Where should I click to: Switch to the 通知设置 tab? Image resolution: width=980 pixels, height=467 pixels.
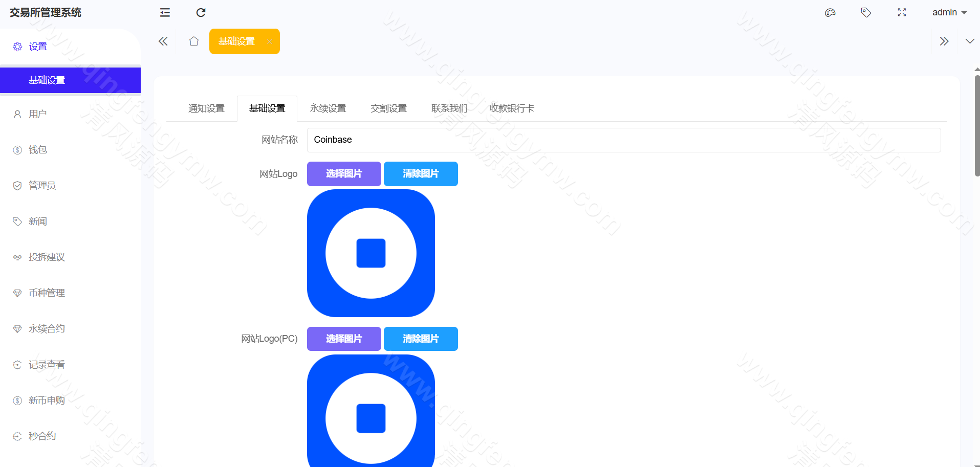206,108
